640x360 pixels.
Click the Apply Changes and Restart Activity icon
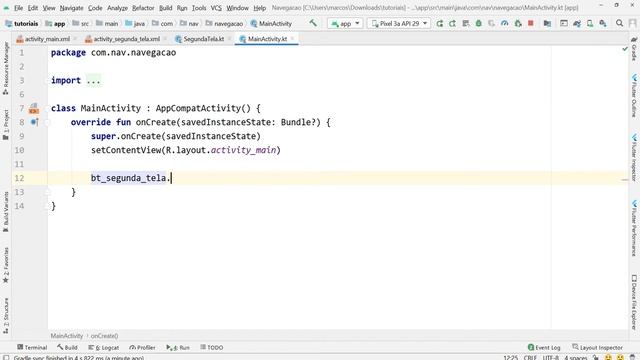(x=453, y=24)
